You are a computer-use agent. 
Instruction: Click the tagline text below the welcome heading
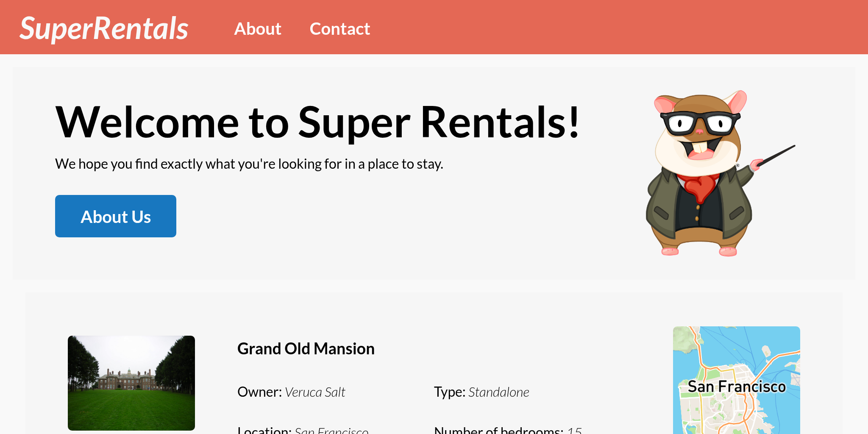tap(249, 164)
